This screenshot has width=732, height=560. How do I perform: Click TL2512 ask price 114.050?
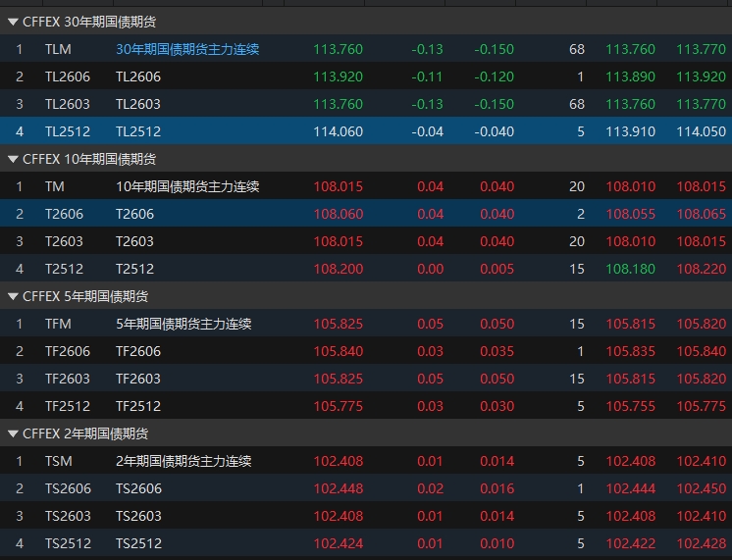[702, 131]
